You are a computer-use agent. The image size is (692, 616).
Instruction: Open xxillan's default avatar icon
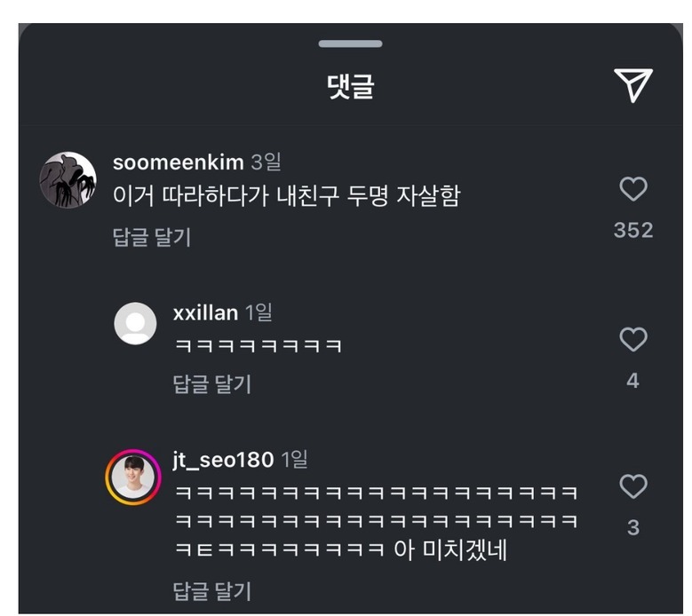pos(135,323)
